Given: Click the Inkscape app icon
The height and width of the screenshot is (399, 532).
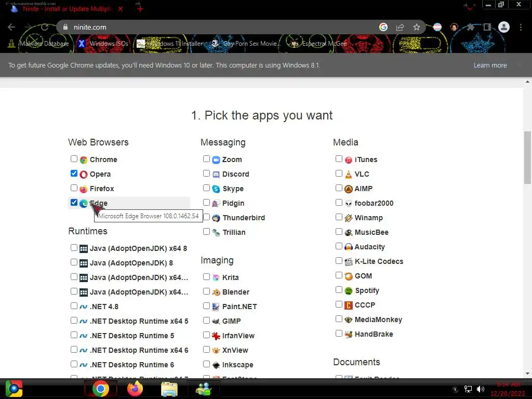Looking at the screenshot, I should 216,365.
